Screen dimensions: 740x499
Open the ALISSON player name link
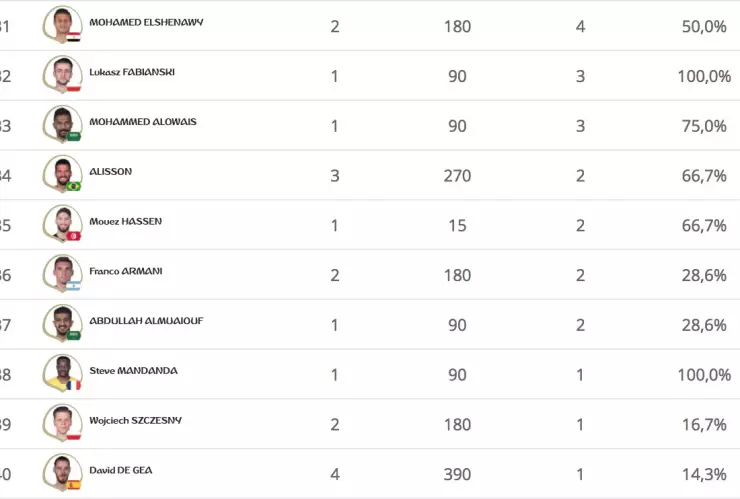110,172
